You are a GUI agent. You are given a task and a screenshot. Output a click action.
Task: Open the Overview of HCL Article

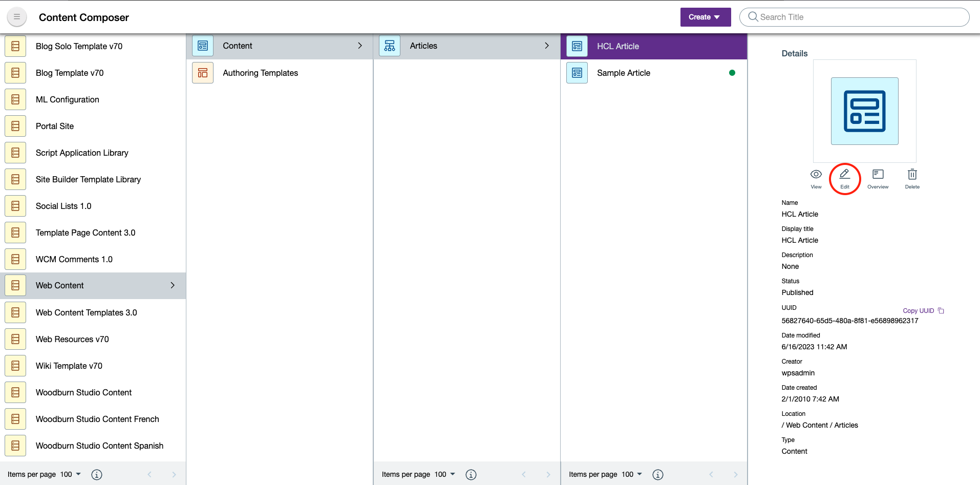878,179
